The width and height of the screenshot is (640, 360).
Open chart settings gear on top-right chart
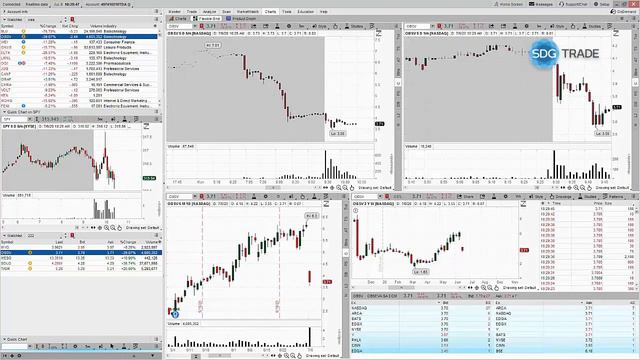click(x=527, y=26)
